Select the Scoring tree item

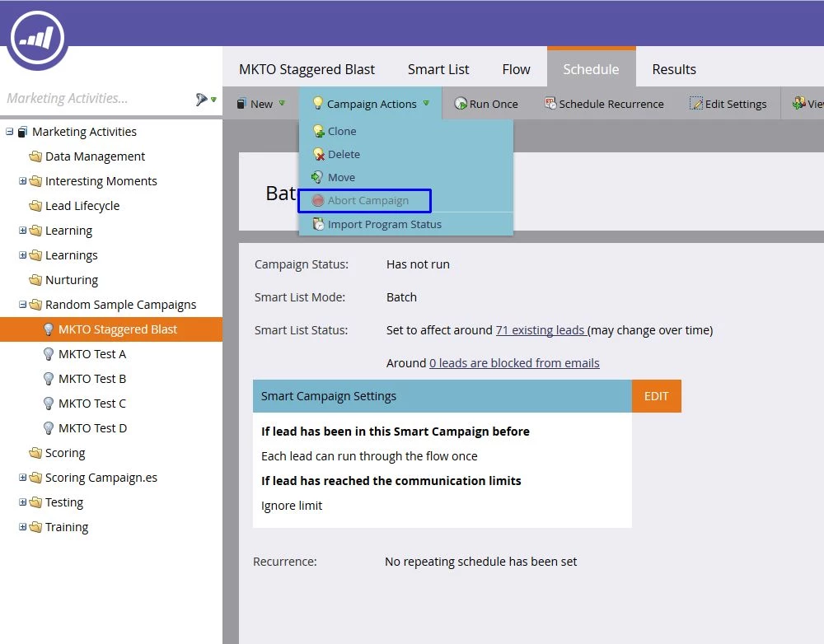[65, 453]
